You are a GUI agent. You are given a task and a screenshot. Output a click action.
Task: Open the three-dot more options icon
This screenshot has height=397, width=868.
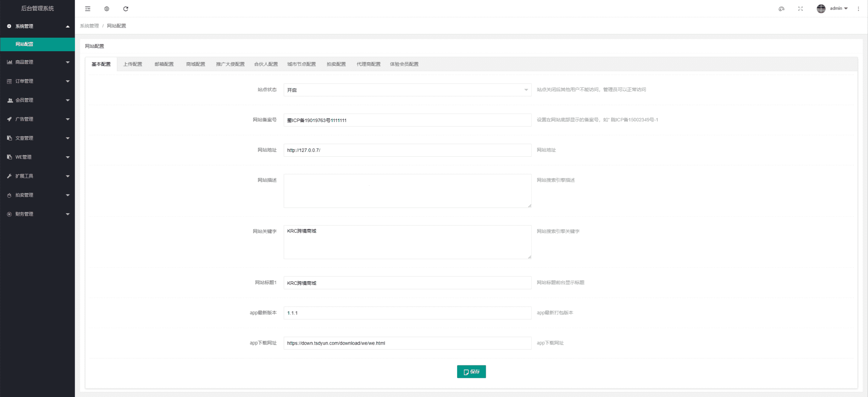(858, 9)
